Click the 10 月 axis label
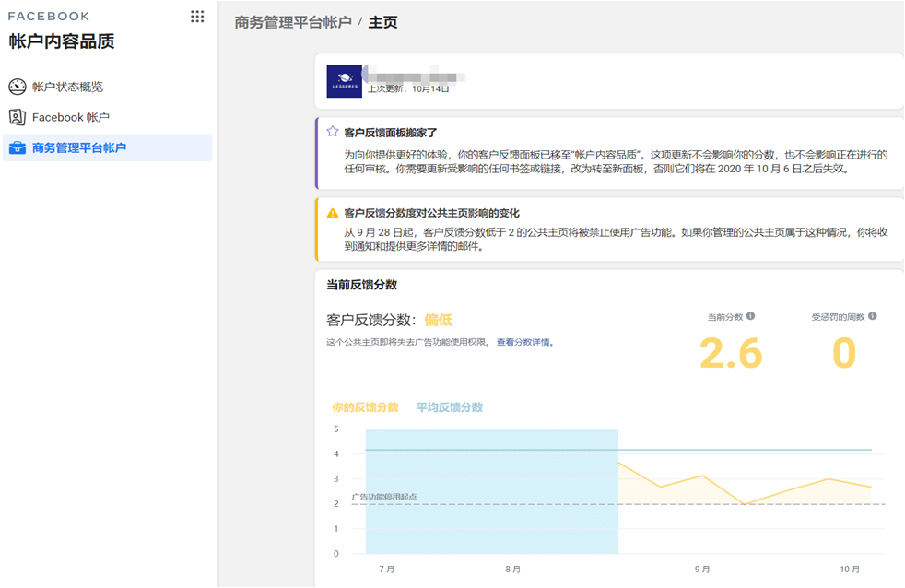 850,570
